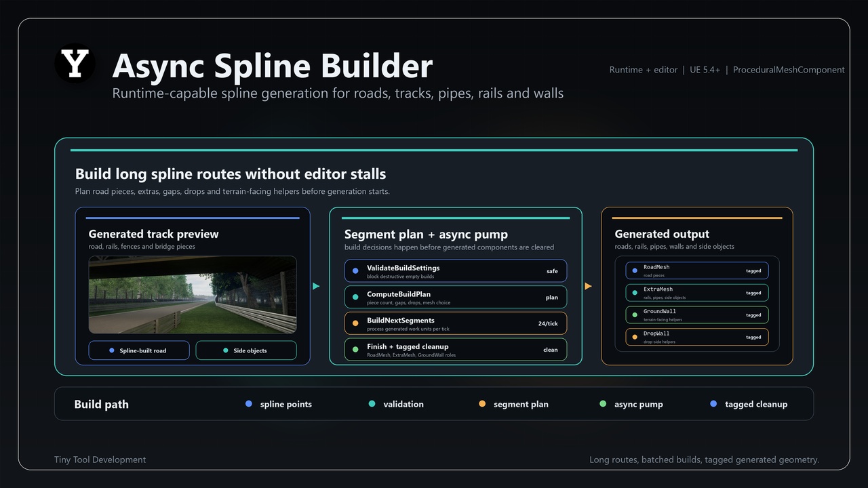Image resolution: width=868 pixels, height=488 pixels.
Task: Click the Async Spline Builder title
Action: point(273,66)
